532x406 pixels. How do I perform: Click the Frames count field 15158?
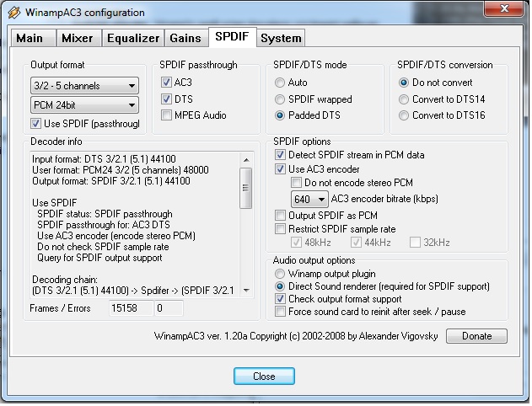point(132,308)
